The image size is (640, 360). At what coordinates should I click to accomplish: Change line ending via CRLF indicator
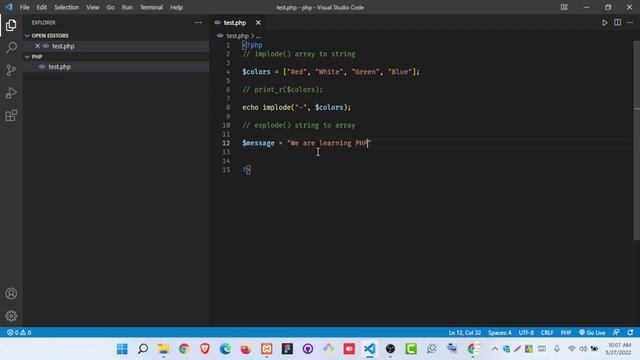(547, 333)
